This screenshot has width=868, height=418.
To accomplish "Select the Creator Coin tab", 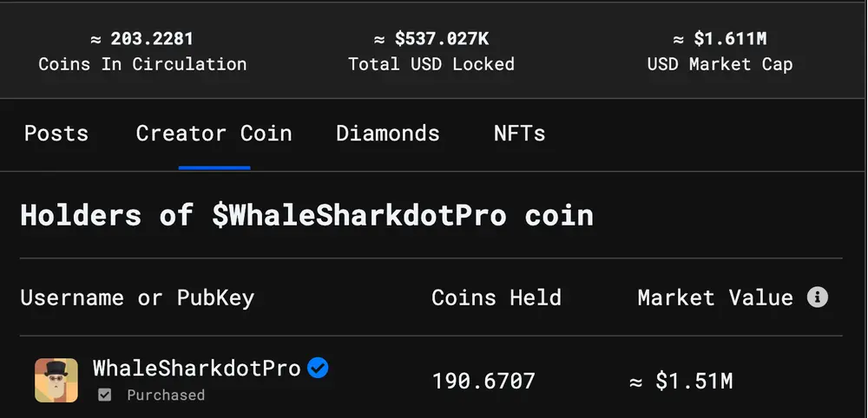I will coord(214,134).
